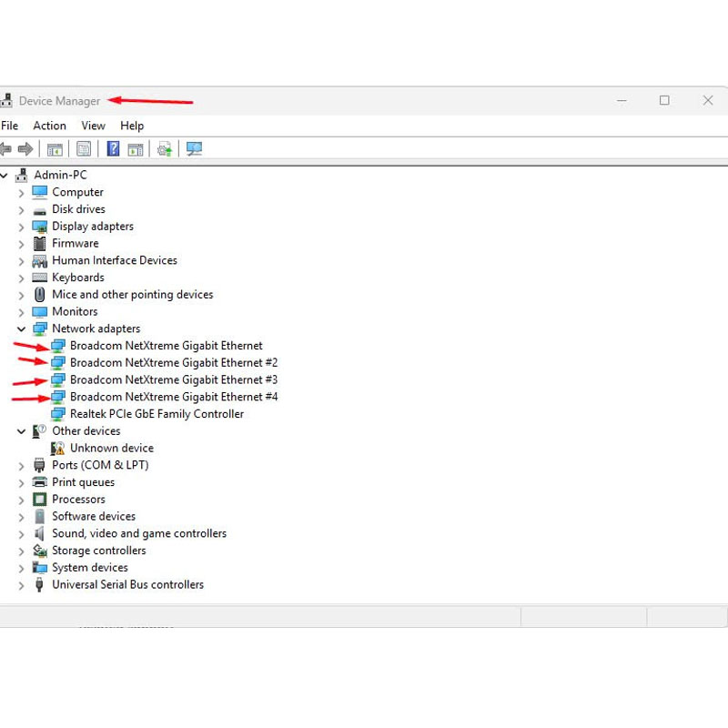The width and height of the screenshot is (728, 728).
Task: Click the Update driver software icon
Action: coord(165,149)
